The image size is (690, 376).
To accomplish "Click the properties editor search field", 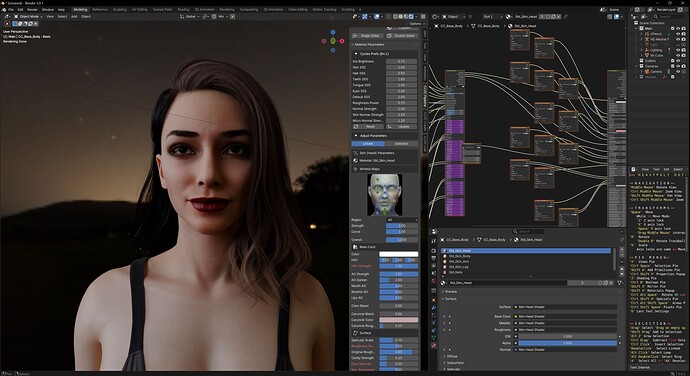I will (x=528, y=231).
